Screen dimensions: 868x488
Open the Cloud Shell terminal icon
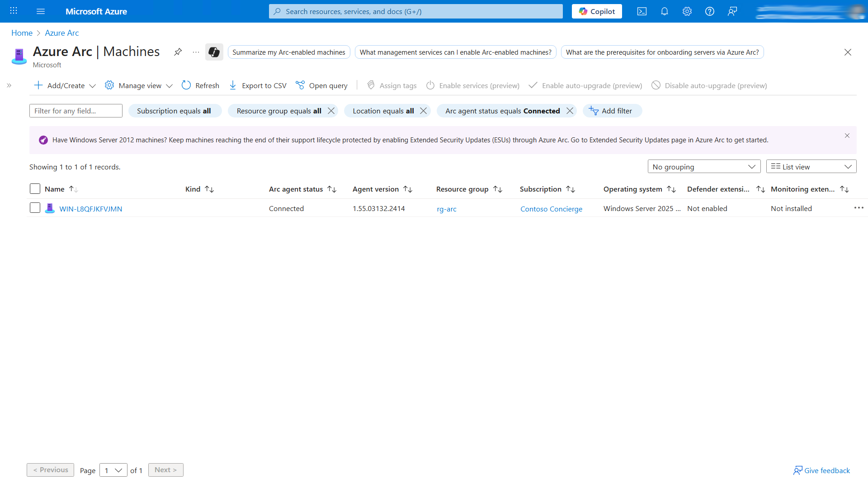(x=642, y=11)
